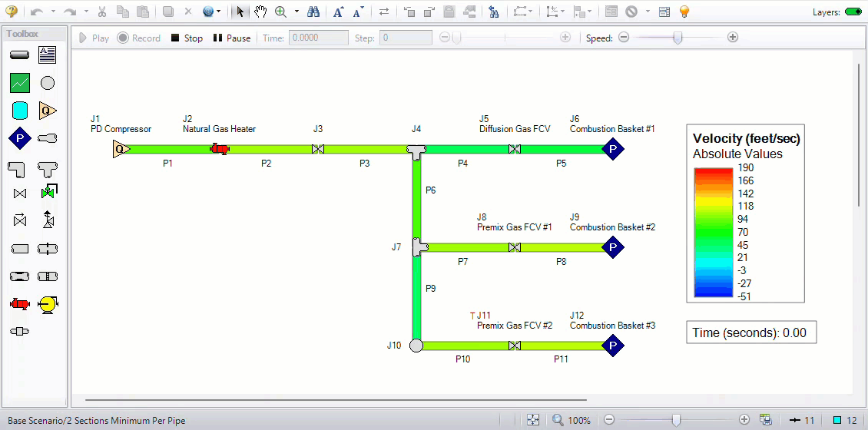Select the red Heat Exchanger in Toolbox
This screenshot has height=430, width=868.
click(x=19, y=304)
